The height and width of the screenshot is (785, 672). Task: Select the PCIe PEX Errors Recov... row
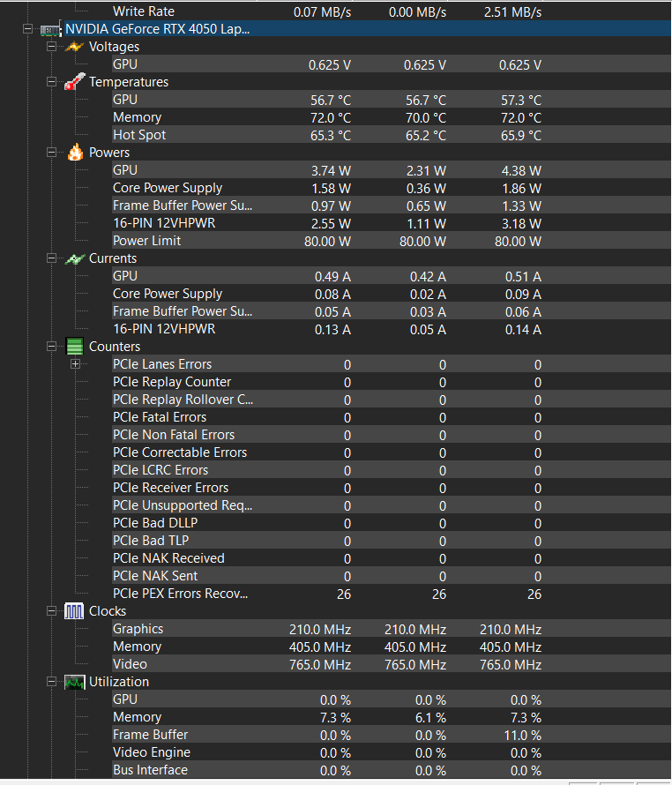[392, 594]
